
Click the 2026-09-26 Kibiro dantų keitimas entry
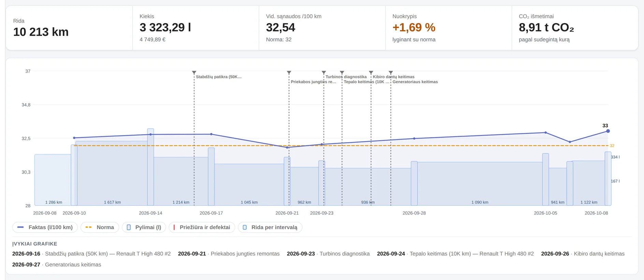pos(583,254)
